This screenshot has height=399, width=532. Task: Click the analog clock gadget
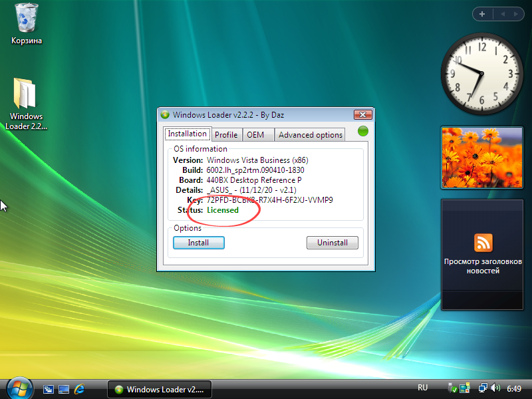click(x=481, y=74)
